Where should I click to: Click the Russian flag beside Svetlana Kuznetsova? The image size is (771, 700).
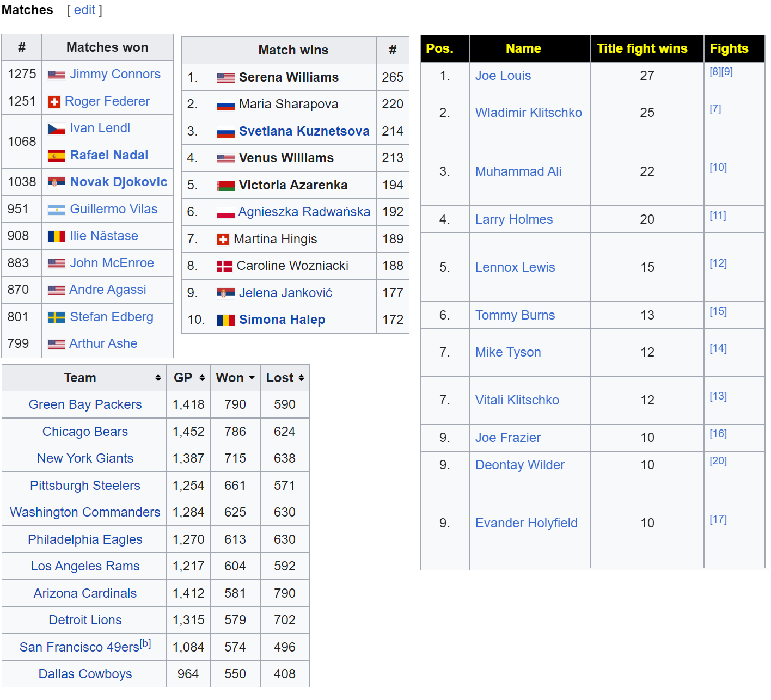tap(226, 132)
